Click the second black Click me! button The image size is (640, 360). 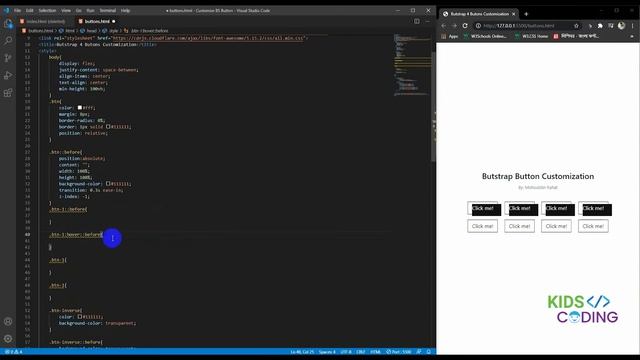(x=521, y=209)
